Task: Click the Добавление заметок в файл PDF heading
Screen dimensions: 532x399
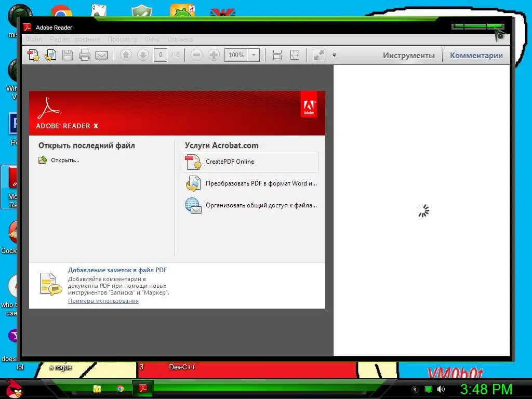Action: [x=117, y=270]
